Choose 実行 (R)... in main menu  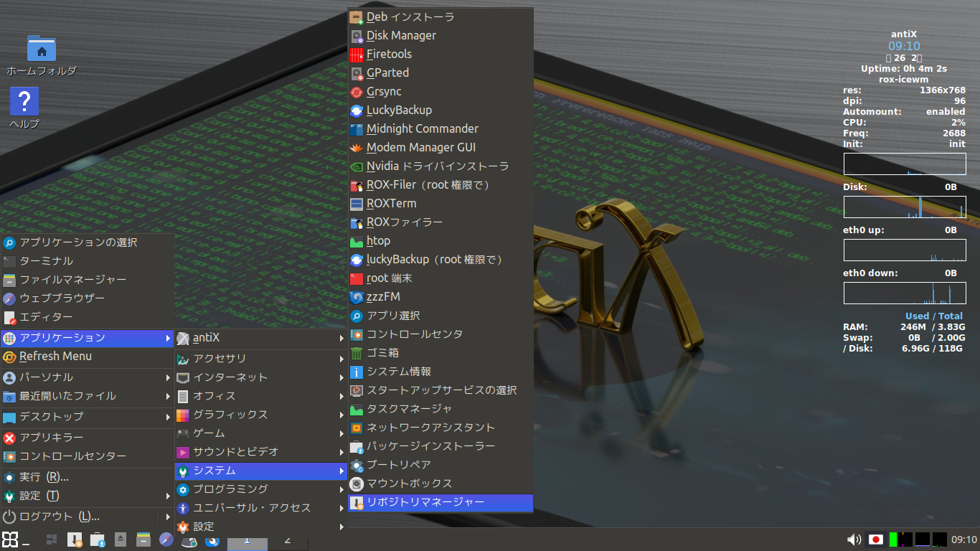[88, 477]
